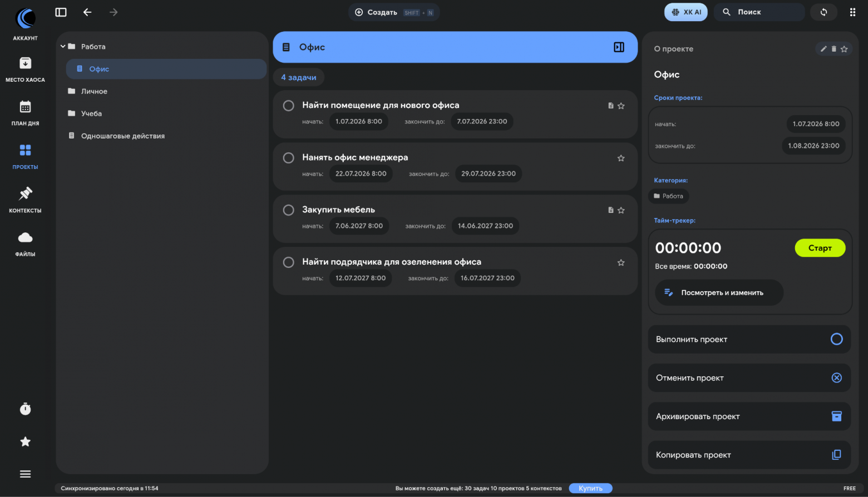Change project end date 1.08.2026 23:00
Viewport: 868px width, 497px height.
813,146
